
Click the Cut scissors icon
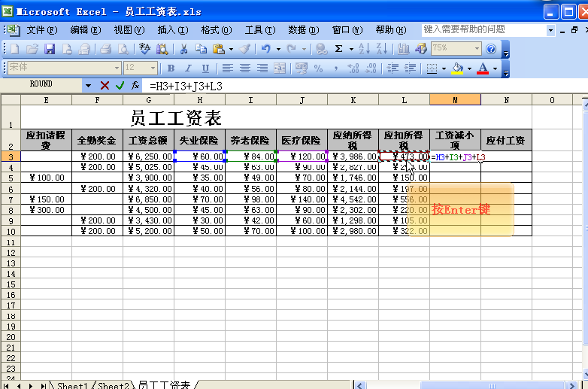[x=183, y=49]
